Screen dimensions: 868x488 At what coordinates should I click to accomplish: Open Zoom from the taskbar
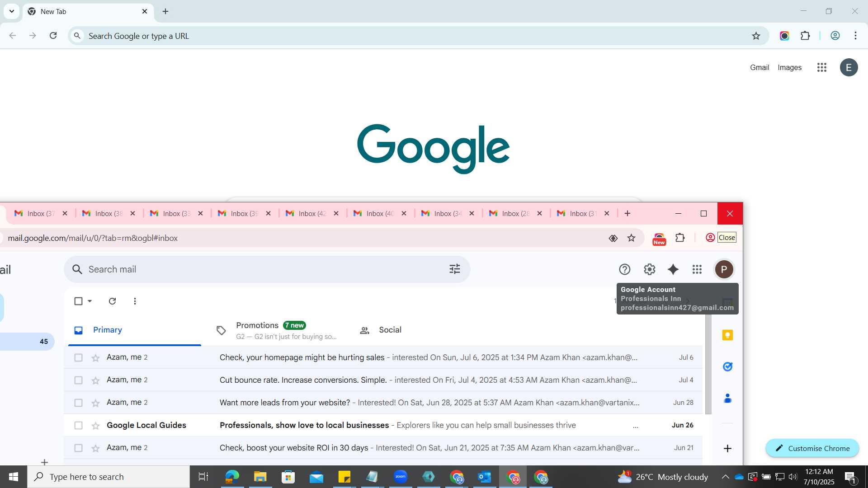point(401,477)
